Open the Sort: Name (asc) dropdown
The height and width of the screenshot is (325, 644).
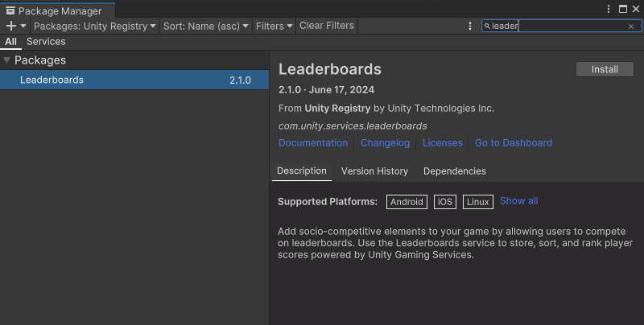[x=206, y=26]
